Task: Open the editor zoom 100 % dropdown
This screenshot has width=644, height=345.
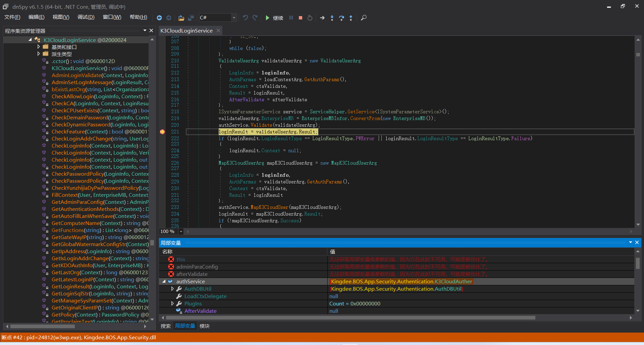Action: (181, 231)
